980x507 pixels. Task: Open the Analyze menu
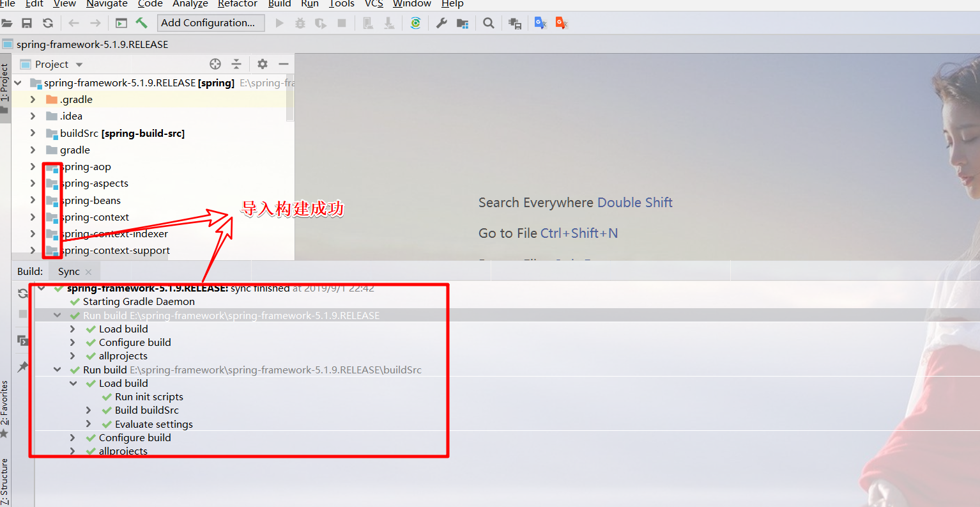click(x=190, y=4)
